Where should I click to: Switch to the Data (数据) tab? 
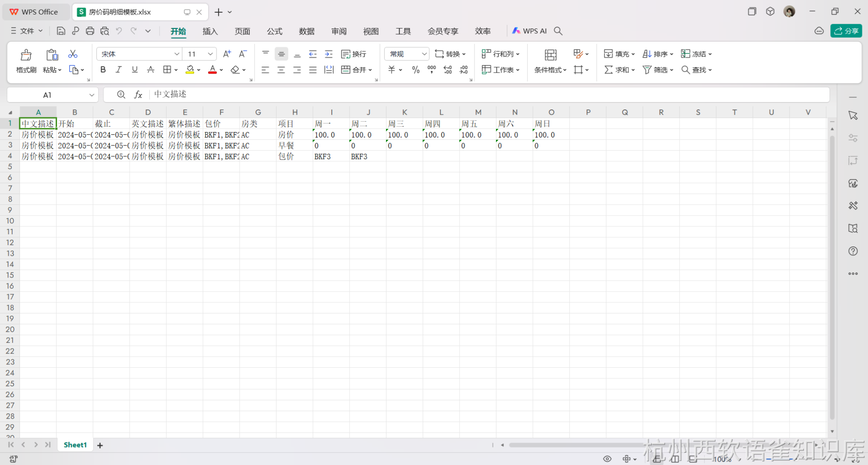coord(307,31)
